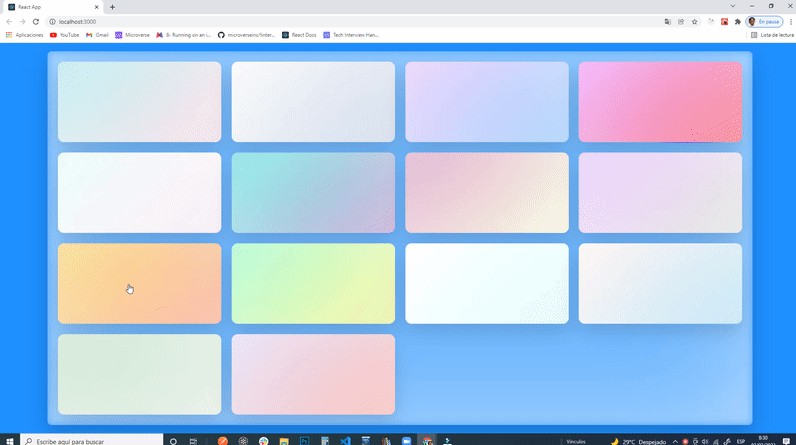Select the pink-magenta gradient card
Image resolution: width=796 pixels, height=445 pixels.
click(660, 102)
